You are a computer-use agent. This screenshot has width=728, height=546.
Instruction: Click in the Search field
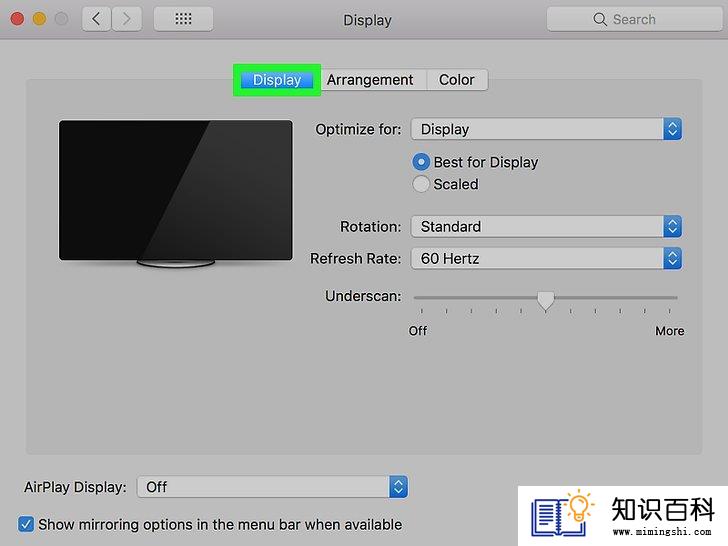click(635, 20)
